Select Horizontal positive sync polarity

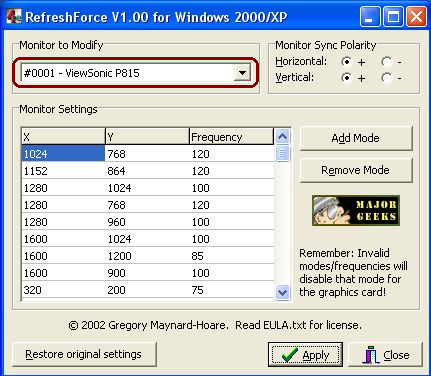(x=347, y=62)
